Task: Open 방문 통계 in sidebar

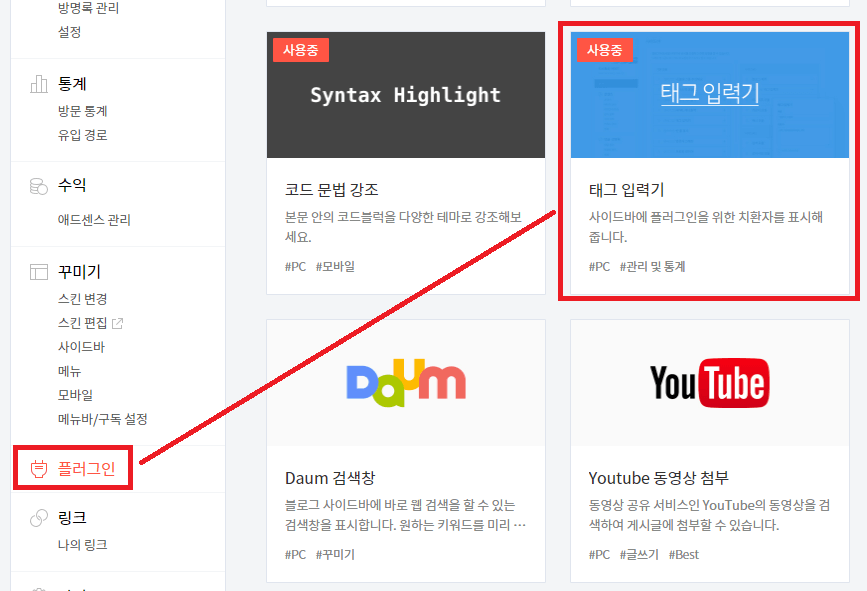Action: [x=82, y=111]
